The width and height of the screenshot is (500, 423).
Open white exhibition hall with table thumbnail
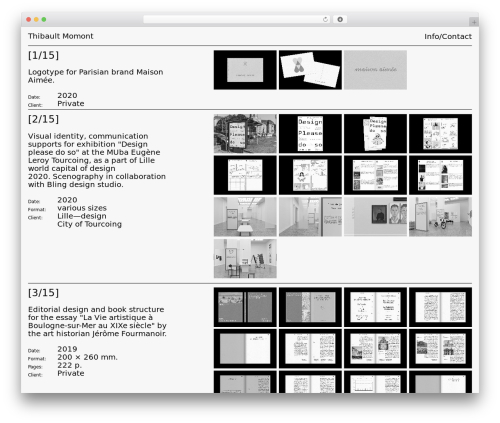[x=245, y=217]
